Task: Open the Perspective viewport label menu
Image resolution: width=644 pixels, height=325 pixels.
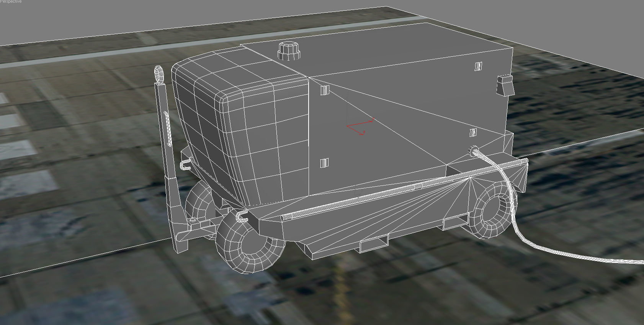Action: 11,2
